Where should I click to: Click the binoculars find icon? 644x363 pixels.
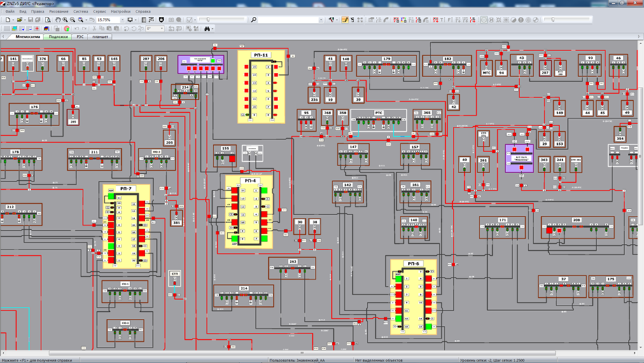tap(207, 29)
